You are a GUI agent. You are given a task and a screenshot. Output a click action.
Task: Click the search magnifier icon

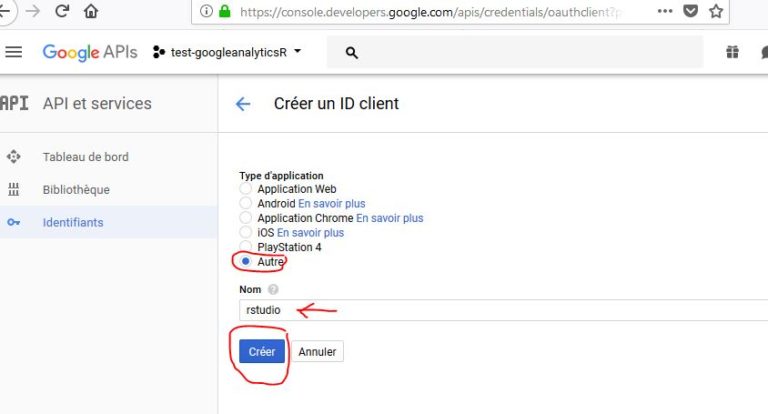pos(352,52)
